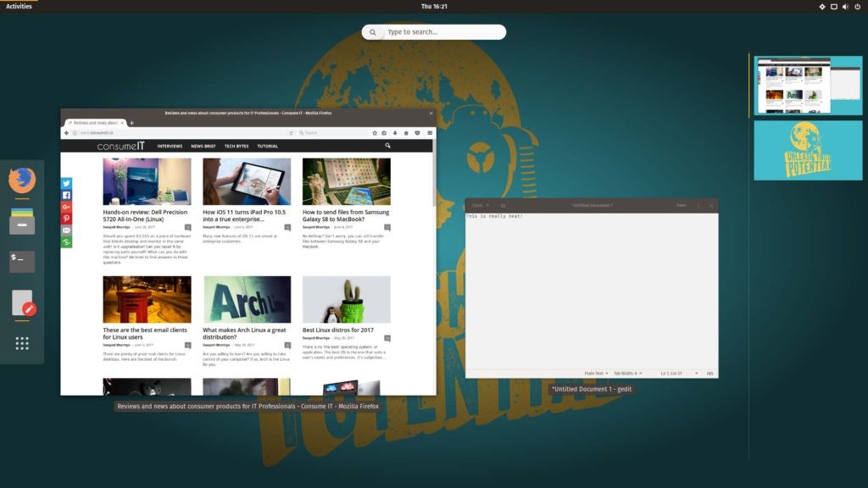Launch the terminal from the dock
The width and height of the screenshot is (868, 488).
(x=21, y=261)
